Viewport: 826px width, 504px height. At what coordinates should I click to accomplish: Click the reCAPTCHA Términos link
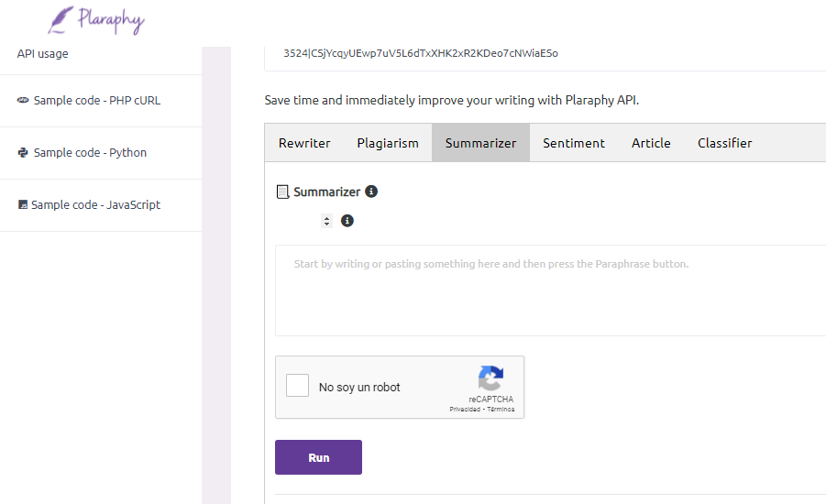click(x=501, y=410)
